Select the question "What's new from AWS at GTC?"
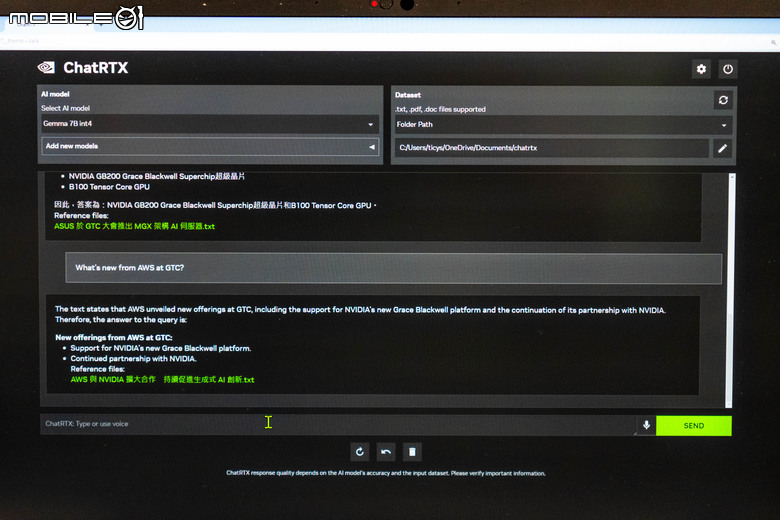The width and height of the screenshot is (780, 520). coord(129,268)
